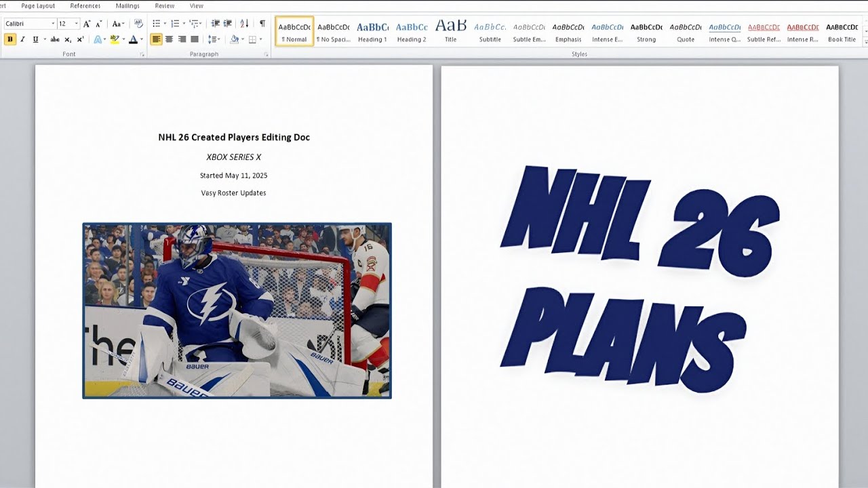Click the "Vasy Roster Updates" line

click(234, 193)
